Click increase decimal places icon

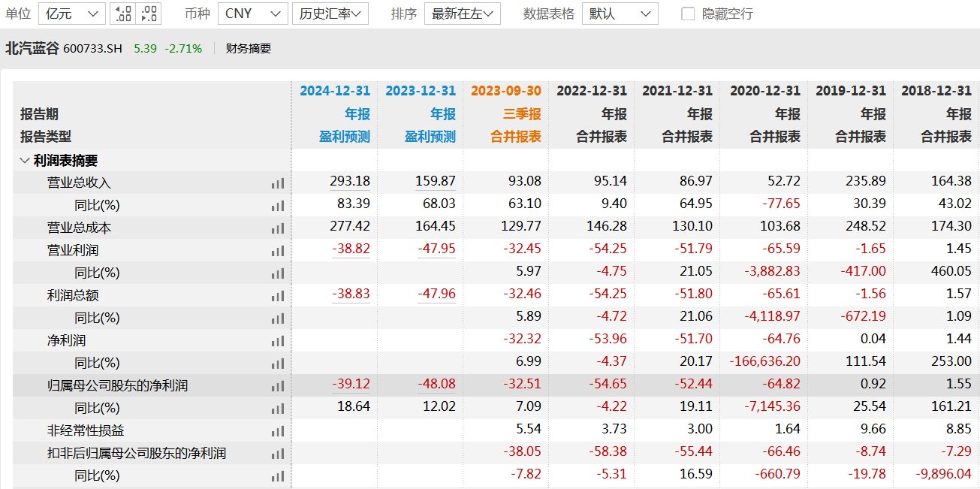click(122, 14)
